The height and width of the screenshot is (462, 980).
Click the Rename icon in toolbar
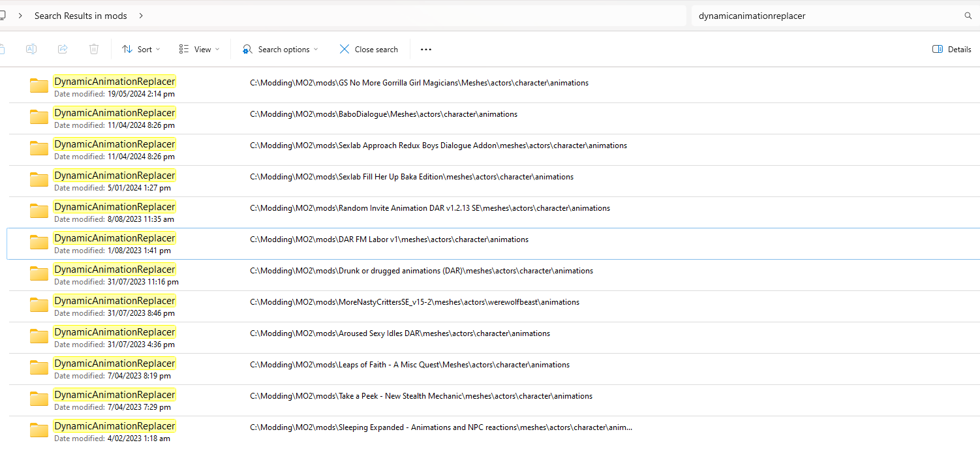31,49
